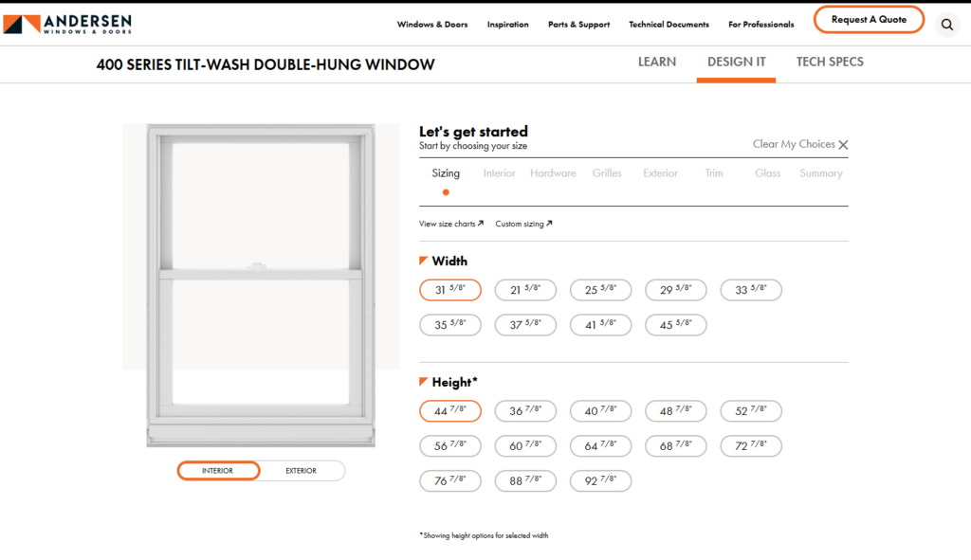Open the search magnifier icon
Image resolution: width=971 pixels, height=560 pixels.
946,25
